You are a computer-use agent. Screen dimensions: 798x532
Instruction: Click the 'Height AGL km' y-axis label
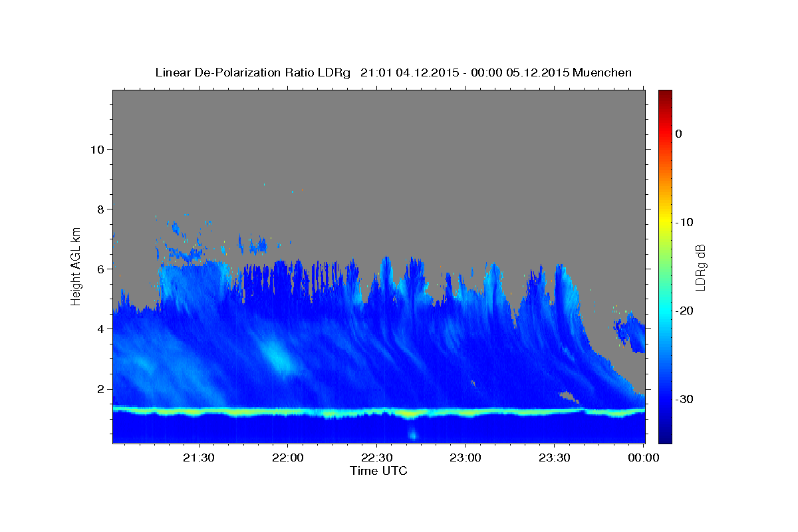(76, 265)
